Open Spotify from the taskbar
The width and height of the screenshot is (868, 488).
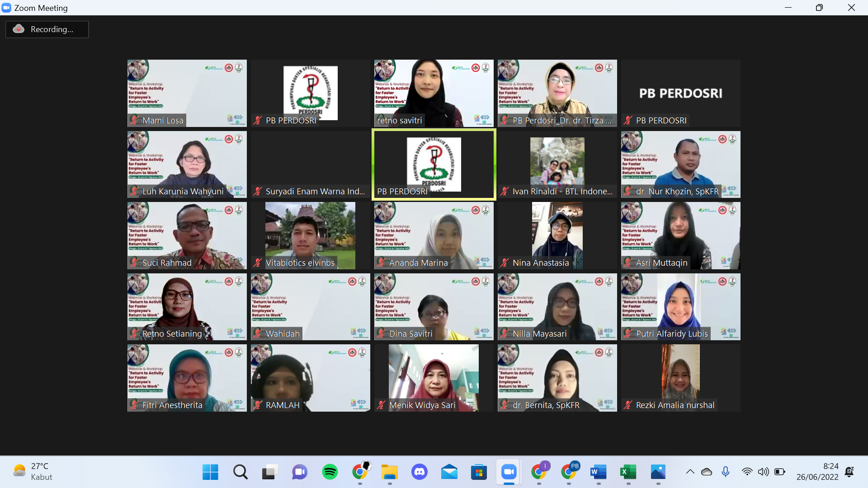click(x=330, y=472)
